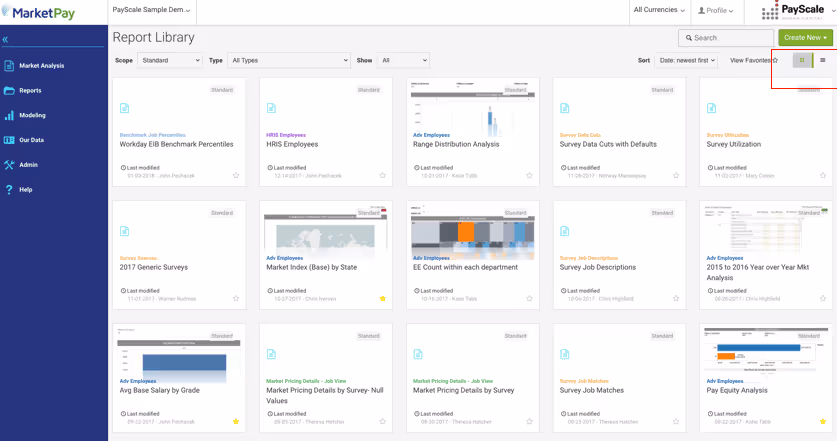Image resolution: width=837 pixels, height=441 pixels.
Task: Click Create New button
Action: (x=805, y=37)
